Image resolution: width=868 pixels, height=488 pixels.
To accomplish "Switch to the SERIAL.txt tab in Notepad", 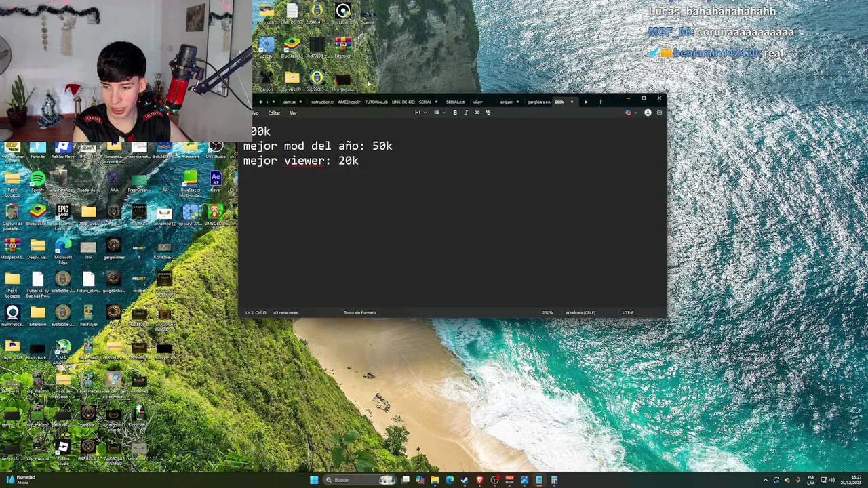I will tap(455, 102).
